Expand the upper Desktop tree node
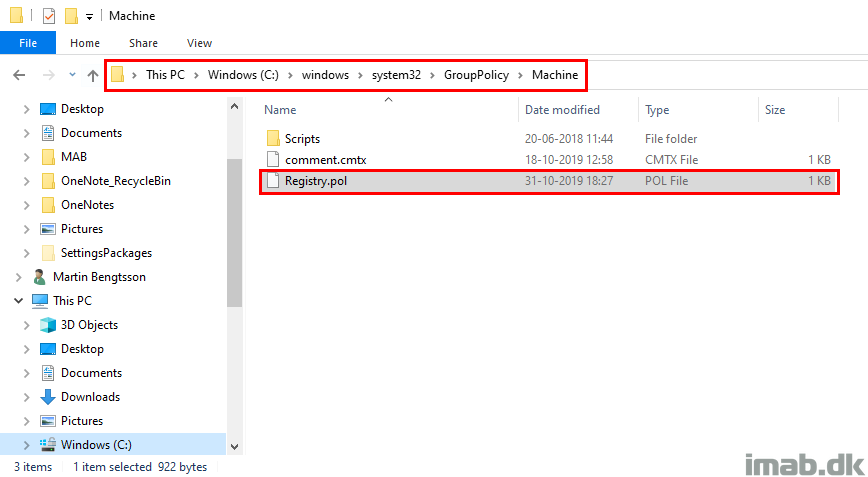The height and width of the screenshot is (477, 868). coord(27,110)
